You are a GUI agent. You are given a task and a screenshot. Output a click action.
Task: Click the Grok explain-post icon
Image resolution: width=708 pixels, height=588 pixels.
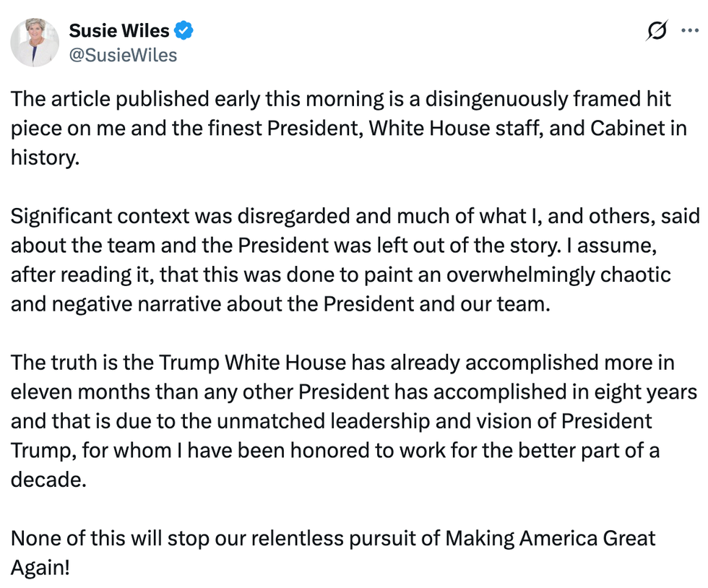(657, 32)
